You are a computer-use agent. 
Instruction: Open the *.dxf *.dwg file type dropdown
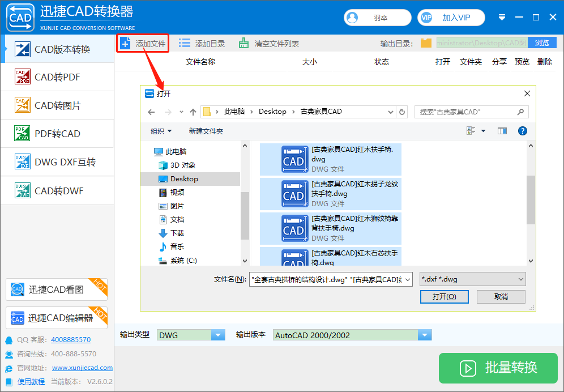473,279
